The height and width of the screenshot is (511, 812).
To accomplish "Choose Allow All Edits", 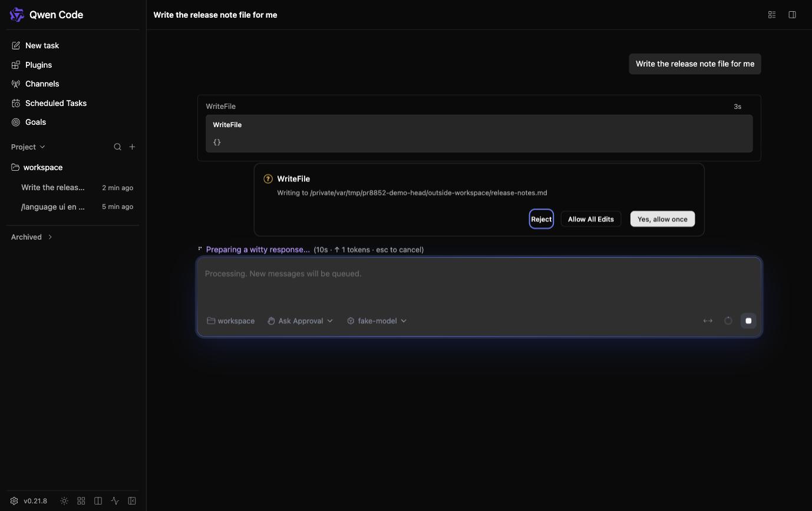I will click(591, 219).
